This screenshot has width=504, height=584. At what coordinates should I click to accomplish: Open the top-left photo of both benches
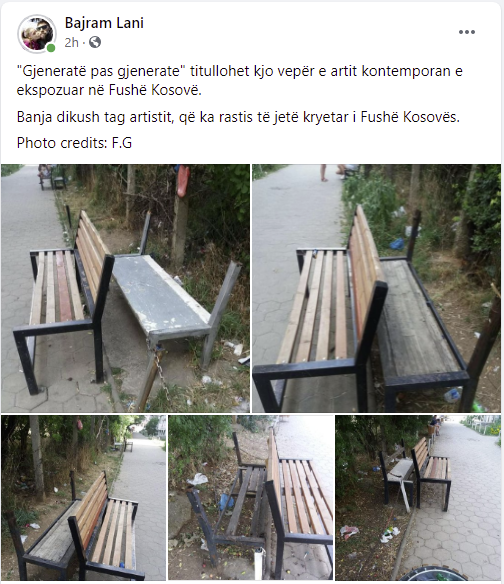(x=125, y=288)
